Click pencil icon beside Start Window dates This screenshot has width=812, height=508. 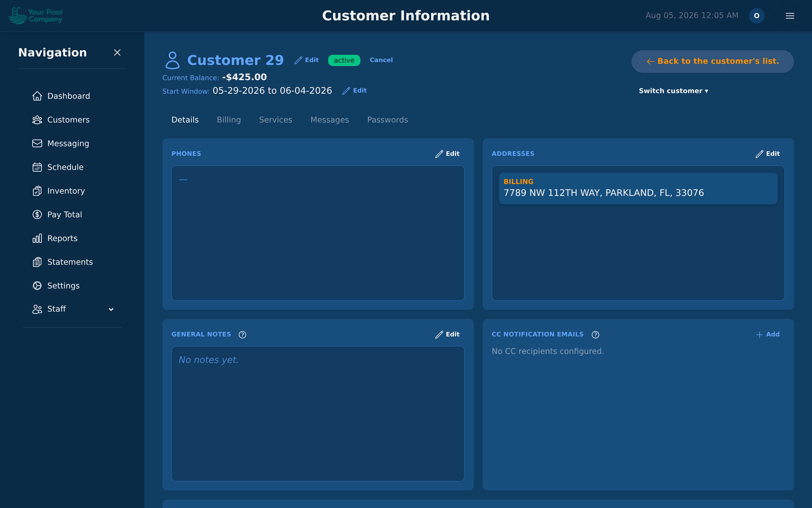pos(346,91)
